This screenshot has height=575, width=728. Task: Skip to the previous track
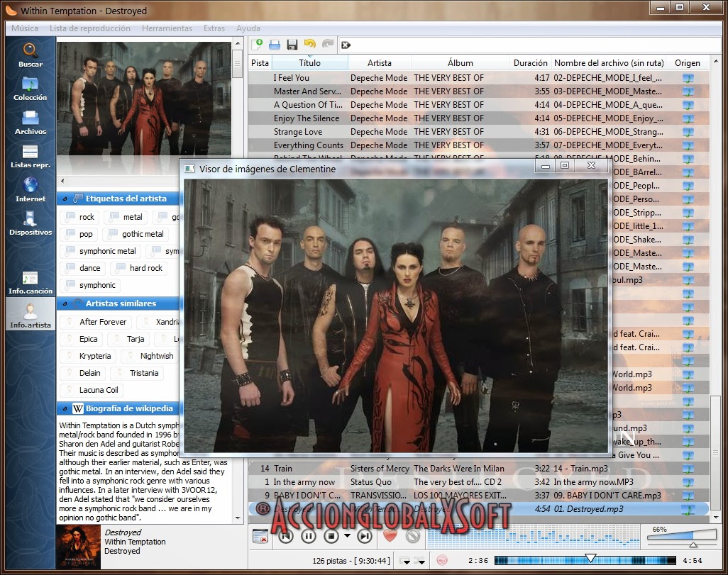click(x=285, y=537)
